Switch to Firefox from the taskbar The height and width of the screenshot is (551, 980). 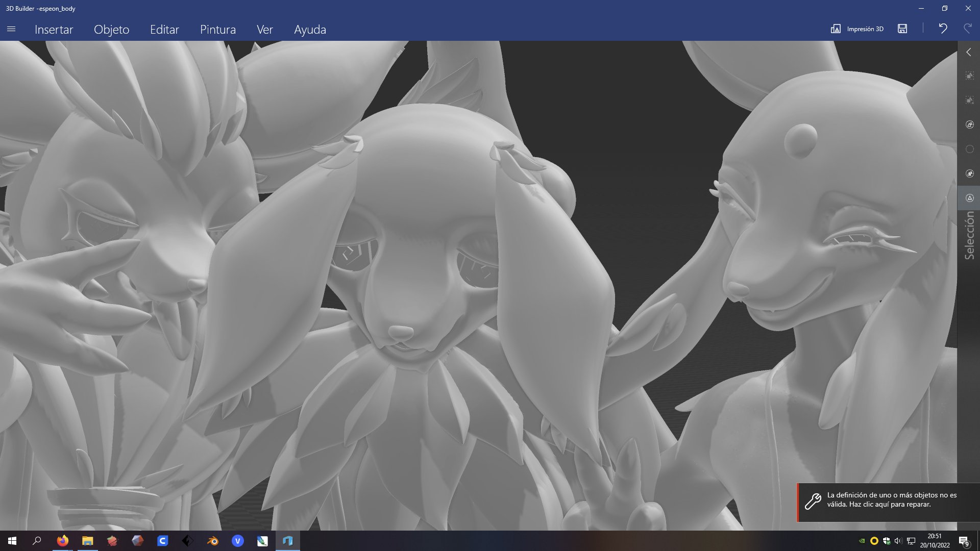[x=63, y=541]
